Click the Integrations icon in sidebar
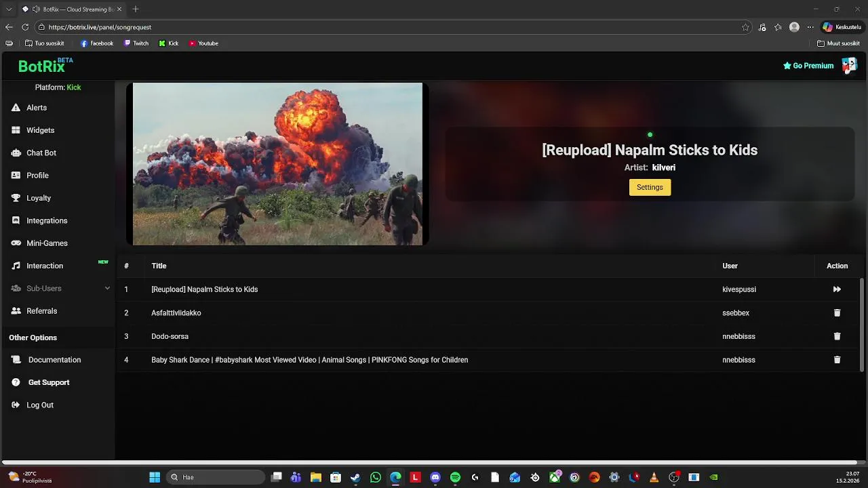This screenshot has height=488, width=868. point(16,221)
